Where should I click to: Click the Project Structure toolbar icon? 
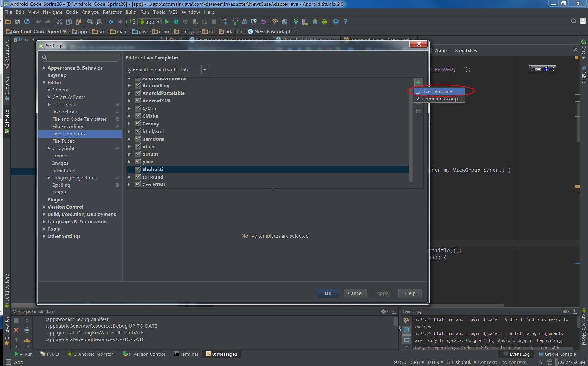coord(284,22)
